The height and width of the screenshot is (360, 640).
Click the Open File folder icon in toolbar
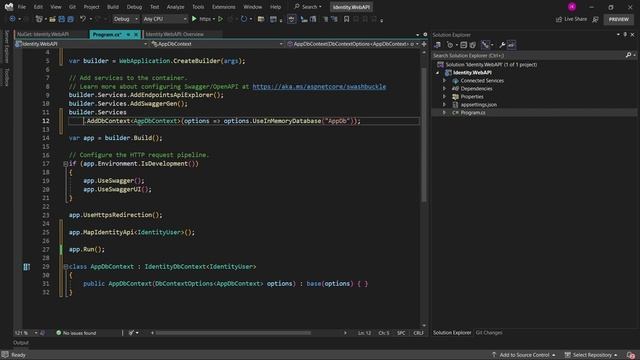click(x=52, y=19)
